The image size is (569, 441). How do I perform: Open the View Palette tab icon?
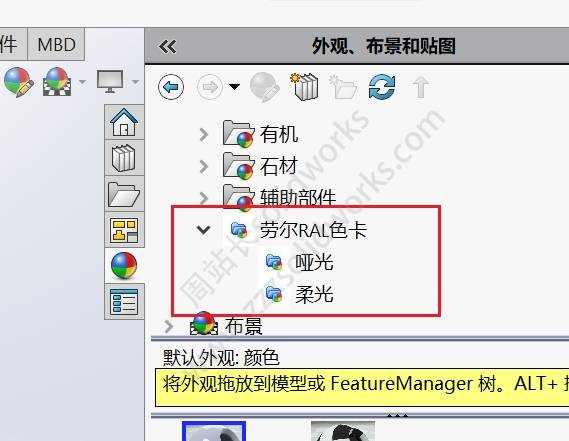coord(124,230)
